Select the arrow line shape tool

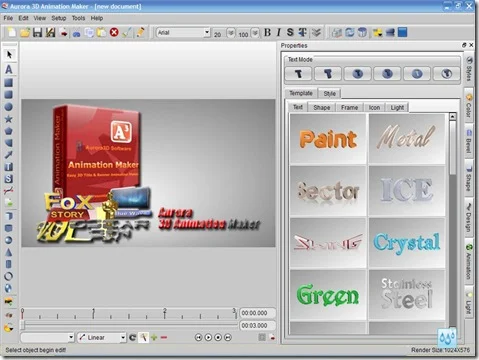(x=9, y=154)
